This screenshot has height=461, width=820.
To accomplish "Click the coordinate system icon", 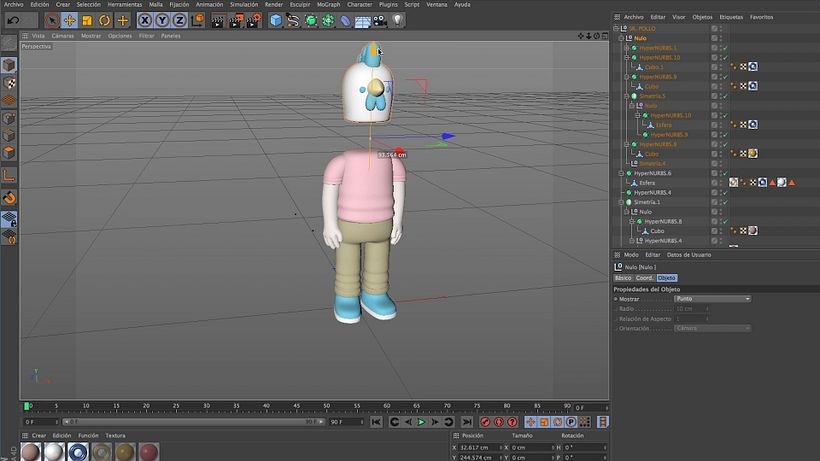I will [198, 20].
